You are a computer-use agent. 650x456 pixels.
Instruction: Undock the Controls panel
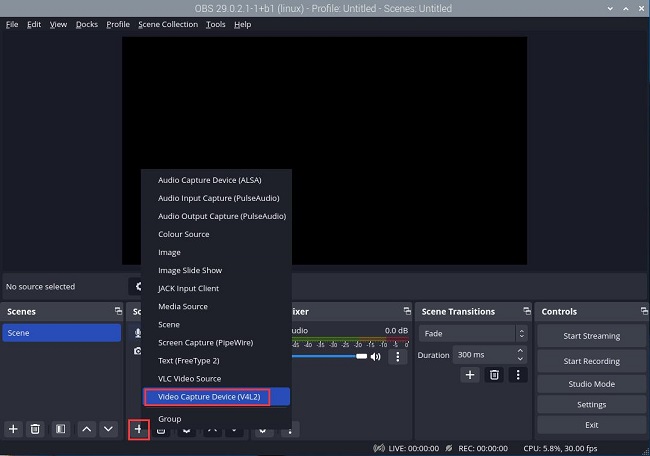tap(644, 311)
